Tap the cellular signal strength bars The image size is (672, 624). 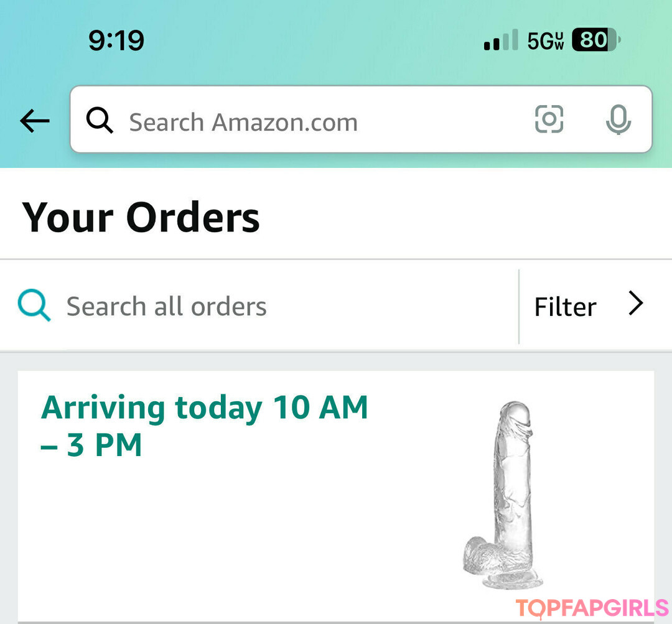point(500,41)
